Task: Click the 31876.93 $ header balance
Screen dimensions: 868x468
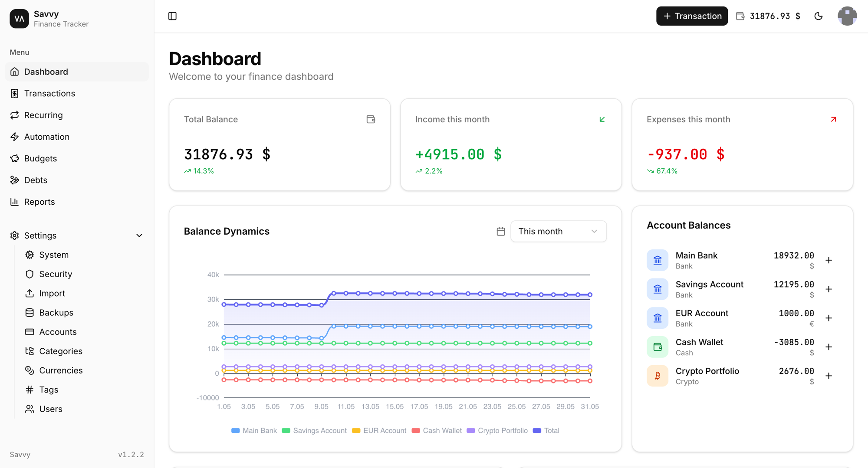Action: [x=775, y=16]
